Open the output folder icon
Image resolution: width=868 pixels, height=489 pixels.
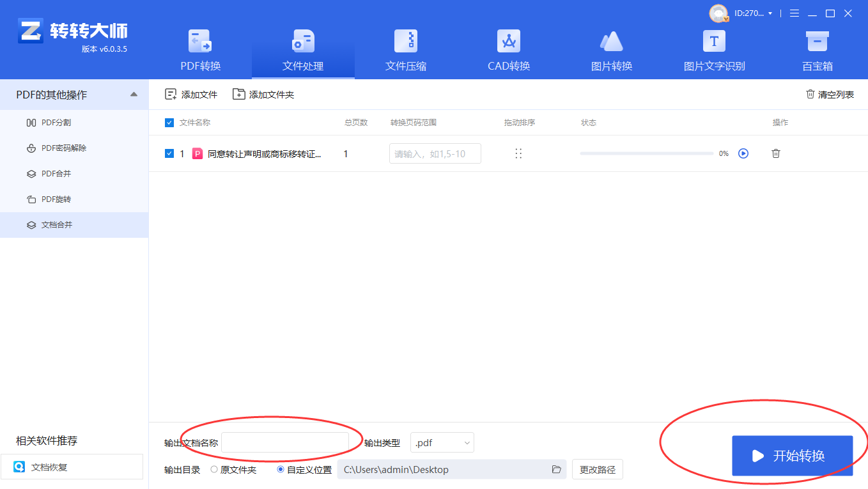tap(557, 470)
